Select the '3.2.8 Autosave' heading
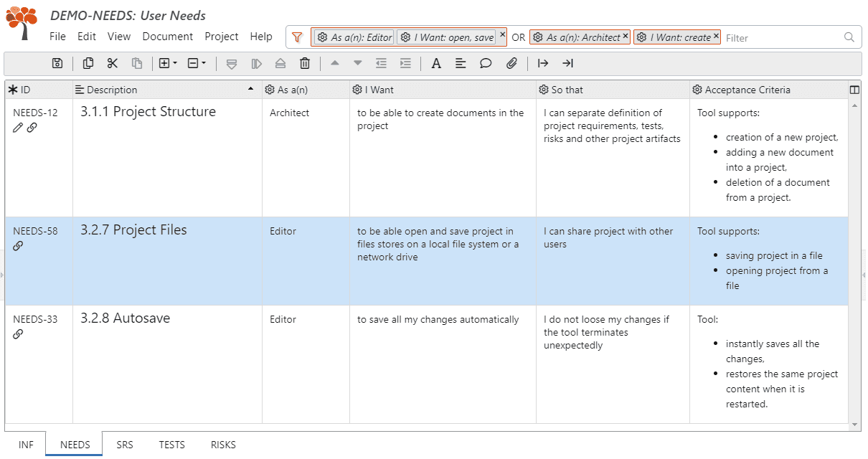Viewport: 868px width, 459px height. pos(125,318)
